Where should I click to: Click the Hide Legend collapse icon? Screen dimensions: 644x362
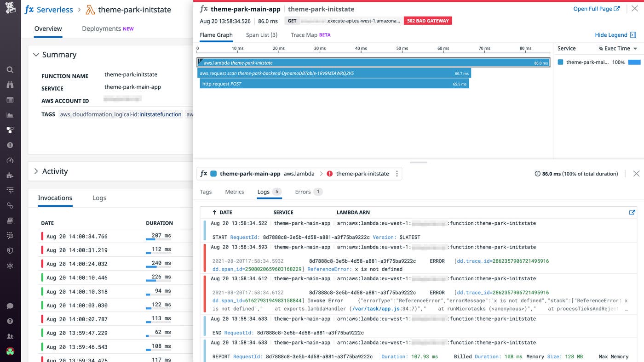633,35
